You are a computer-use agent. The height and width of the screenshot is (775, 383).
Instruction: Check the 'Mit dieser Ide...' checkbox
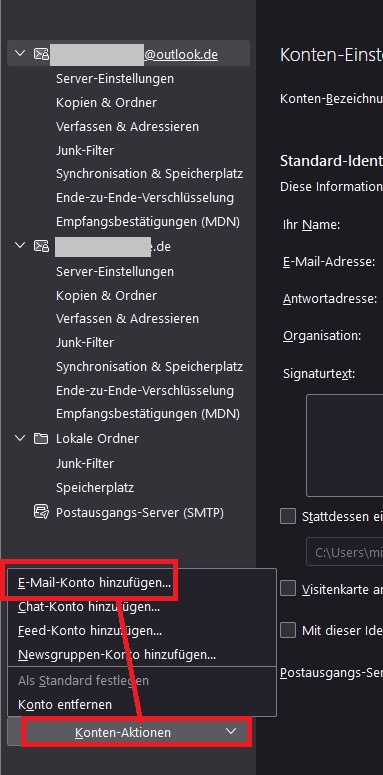click(x=288, y=630)
